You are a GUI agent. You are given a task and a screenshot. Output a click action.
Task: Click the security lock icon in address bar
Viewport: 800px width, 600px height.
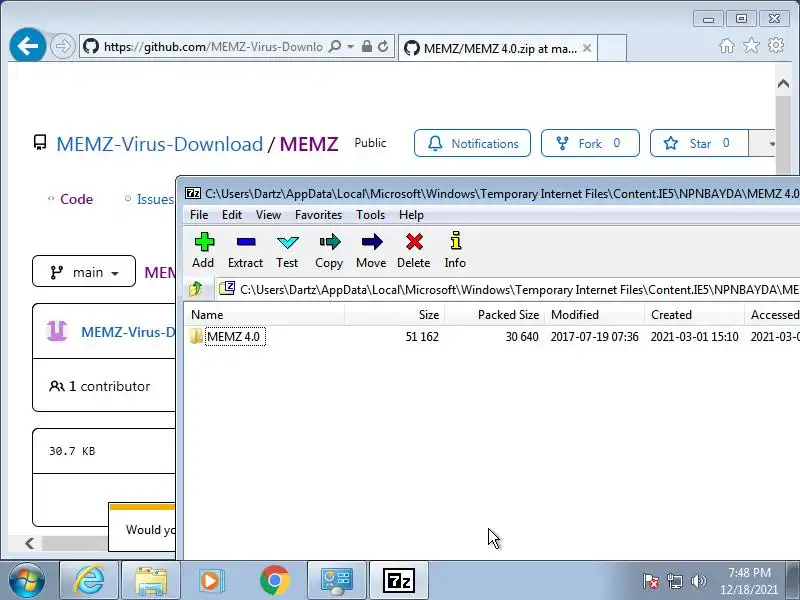[x=366, y=46]
